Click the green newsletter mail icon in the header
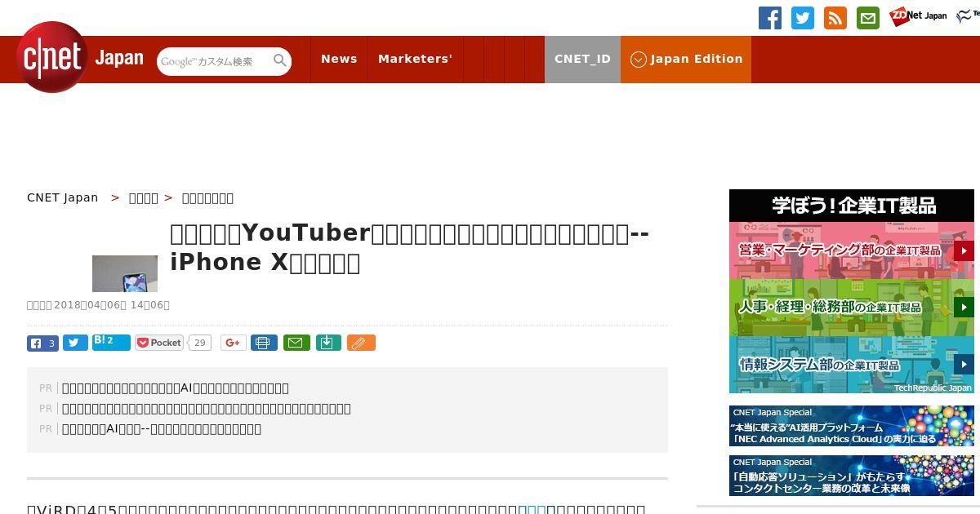The width and height of the screenshot is (980, 514). (x=868, y=18)
